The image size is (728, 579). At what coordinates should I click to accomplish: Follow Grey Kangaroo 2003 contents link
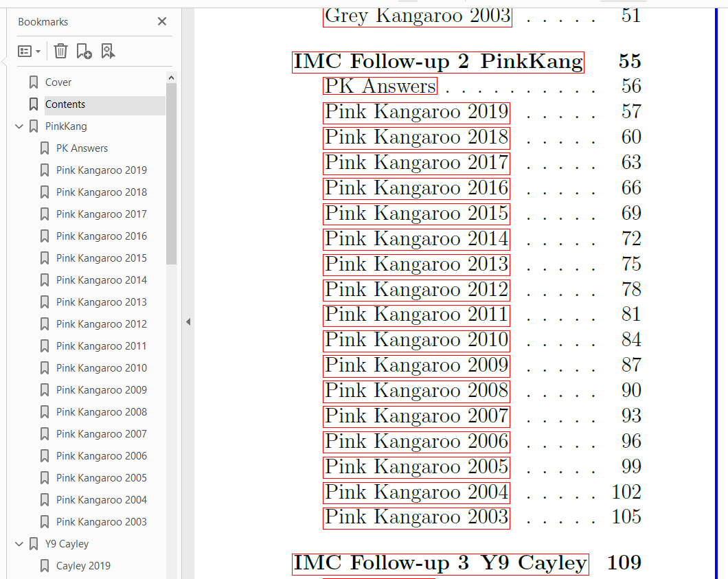point(418,16)
